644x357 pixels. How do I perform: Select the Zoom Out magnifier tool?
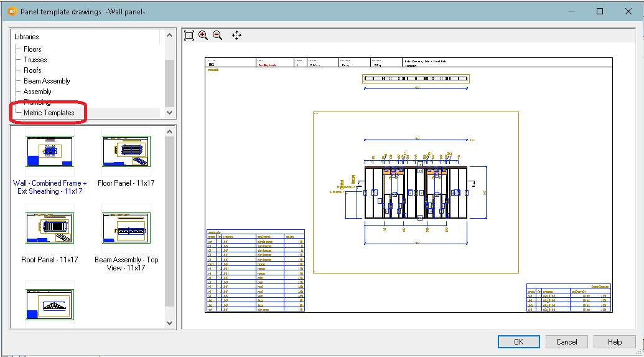[x=217, y=36]
